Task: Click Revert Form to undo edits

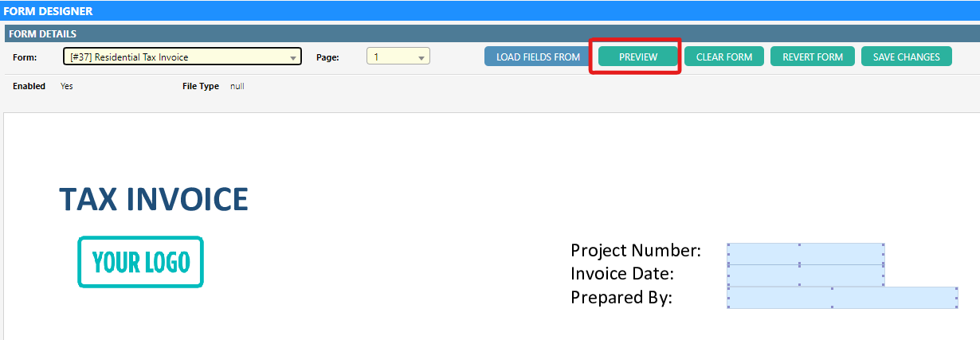Action: click(812, 57)
